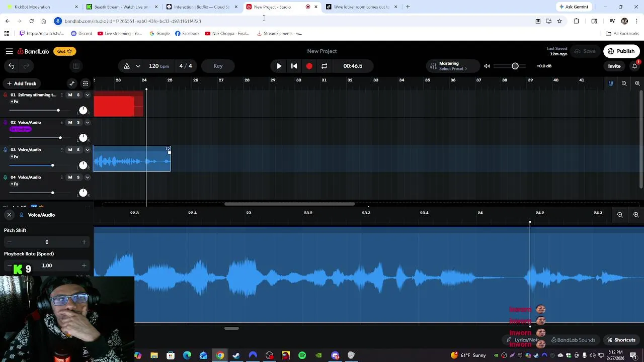Add Fx to track 01
This screenshot has height=362, width=644.
click(15, 102)
